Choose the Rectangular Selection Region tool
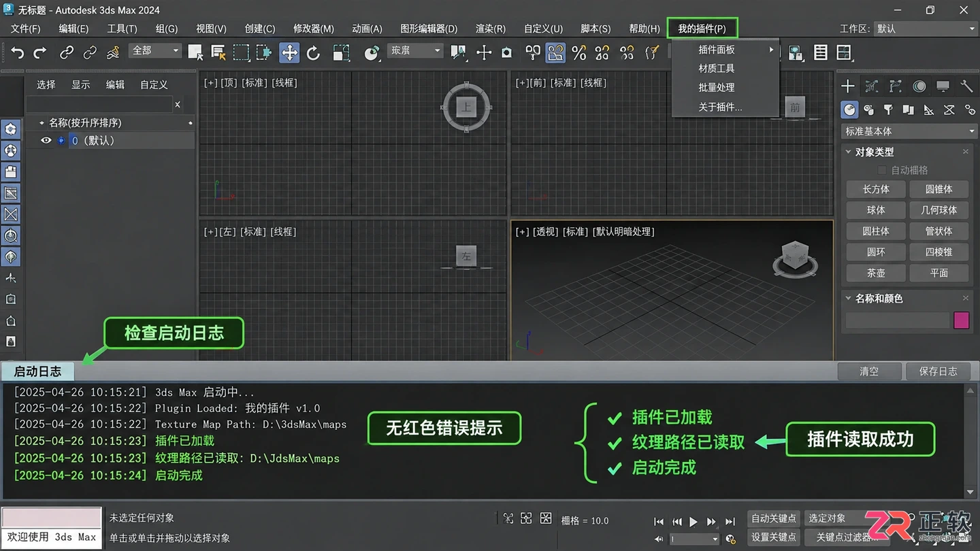Image resolution: width=980 pixels, height=551 pixels. coord(241,52)
